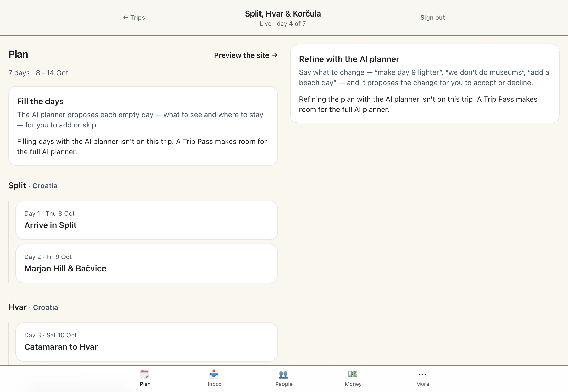Open the Inbox tray icon
This screenshot has height=392, width=568.
214,374
